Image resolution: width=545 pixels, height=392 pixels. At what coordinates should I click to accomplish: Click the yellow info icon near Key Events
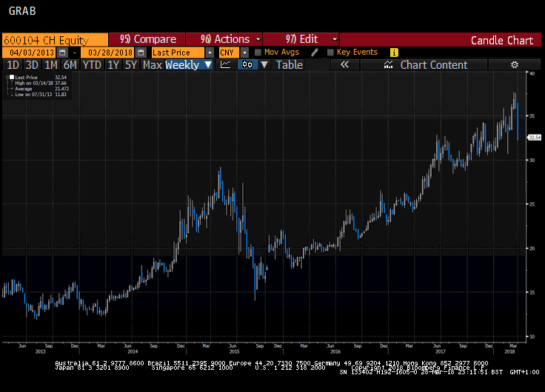click(x=394, y=53)
